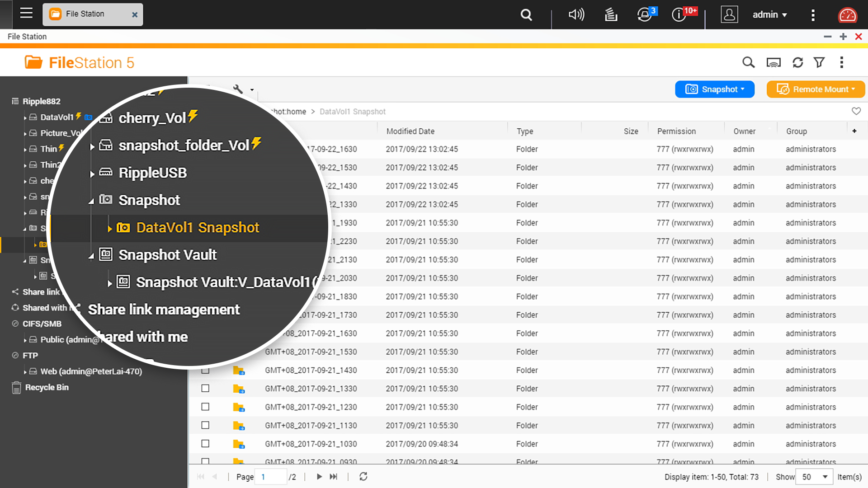This screenshot has height=488, width=868.
Task: Add current folder to favorites heart
Action: coord(856,111)
